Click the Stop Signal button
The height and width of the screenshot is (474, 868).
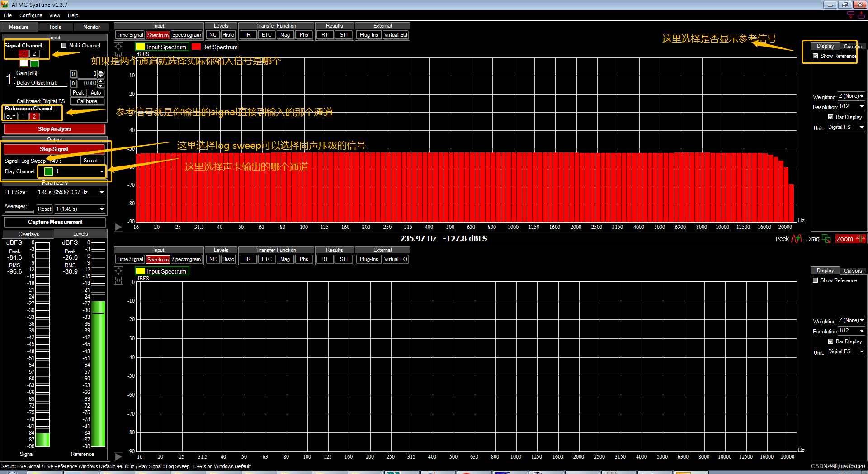[54, 149]
